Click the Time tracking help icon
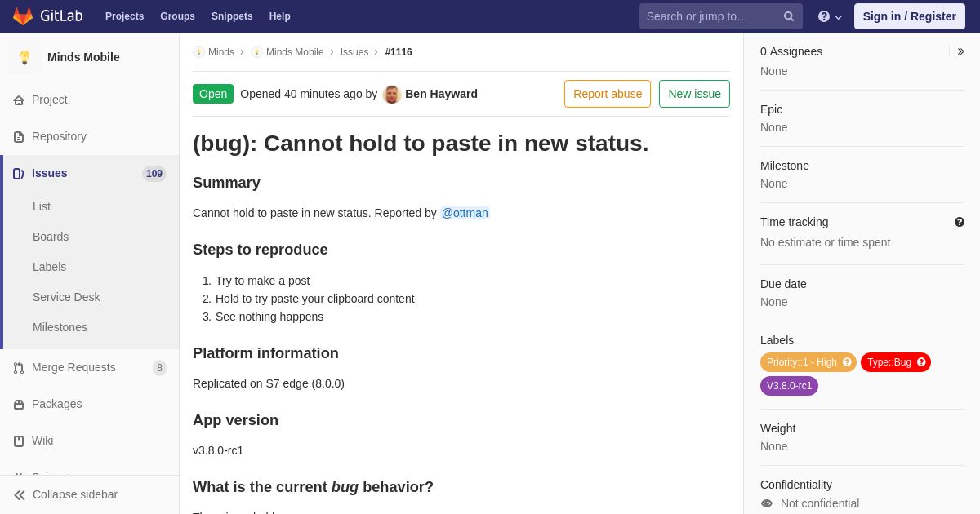 (x=960, y=222)
